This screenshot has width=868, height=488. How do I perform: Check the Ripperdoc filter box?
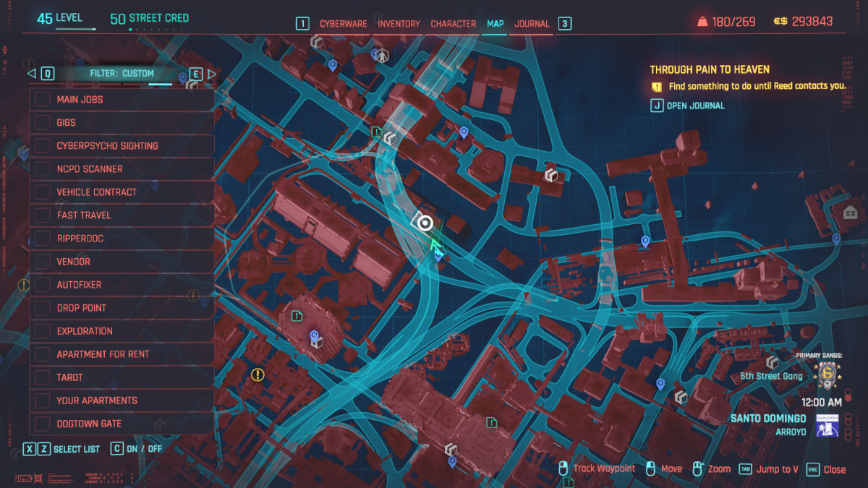point(43,239)
